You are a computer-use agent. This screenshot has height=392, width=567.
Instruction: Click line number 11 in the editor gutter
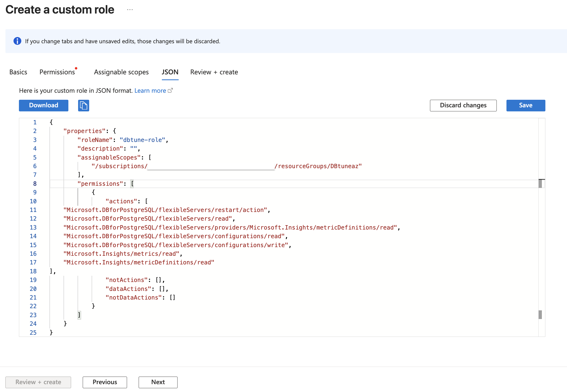pyautogui.click(x=33, y=210)
